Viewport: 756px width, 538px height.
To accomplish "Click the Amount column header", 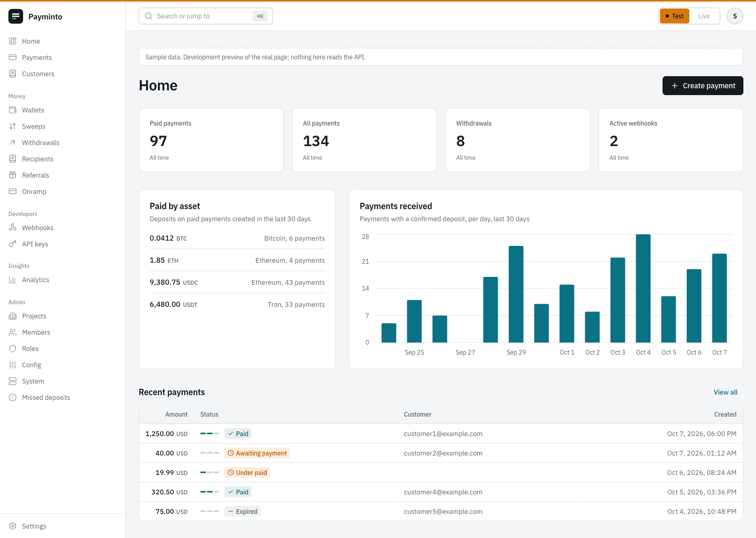I will click(x=176, y=414).
